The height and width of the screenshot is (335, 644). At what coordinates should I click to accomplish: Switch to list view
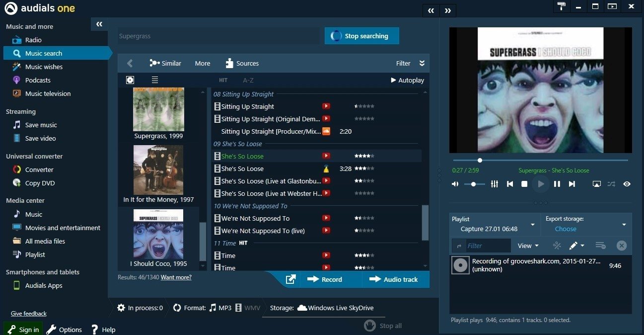(x=155, y=80)
